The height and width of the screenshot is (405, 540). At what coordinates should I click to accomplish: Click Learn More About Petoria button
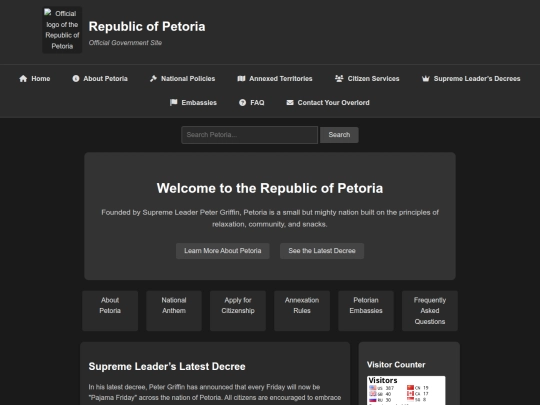(x=222, y=251)
